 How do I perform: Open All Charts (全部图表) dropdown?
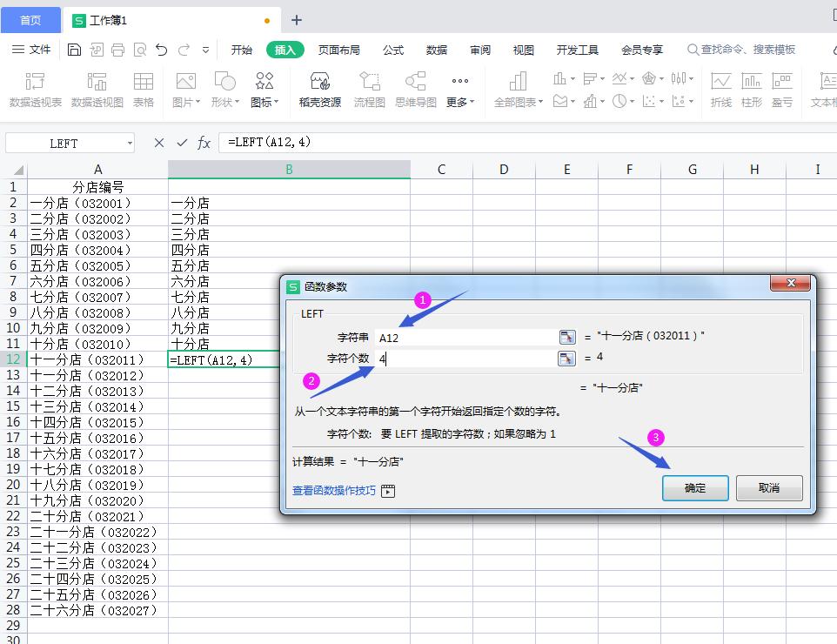[x=518, y=90]
